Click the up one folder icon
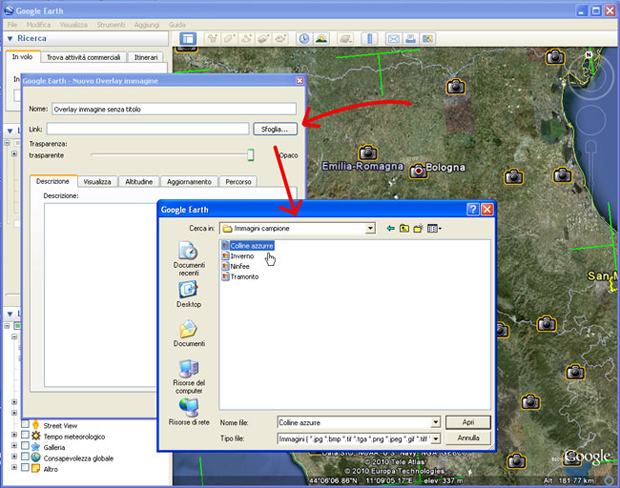The image size is (620, 488). point(404,228)
